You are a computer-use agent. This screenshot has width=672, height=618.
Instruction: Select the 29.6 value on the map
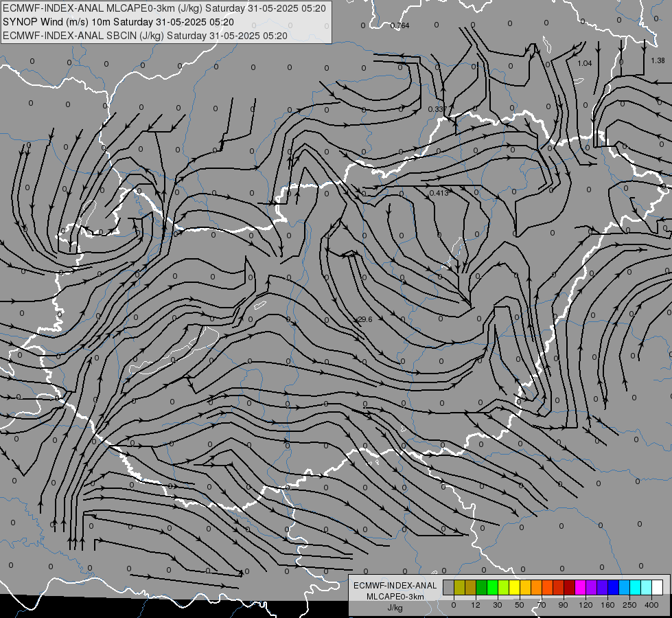point(364,319)
